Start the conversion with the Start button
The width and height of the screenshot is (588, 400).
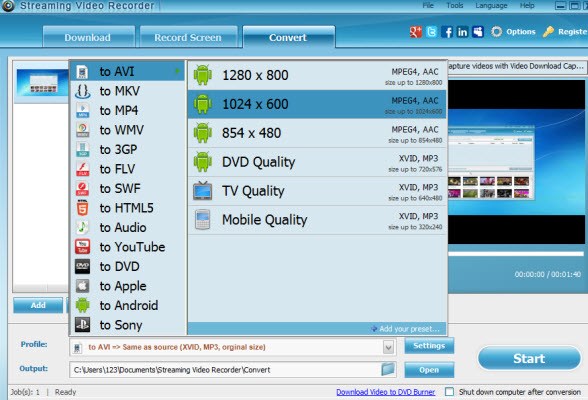tap(529, 358)
